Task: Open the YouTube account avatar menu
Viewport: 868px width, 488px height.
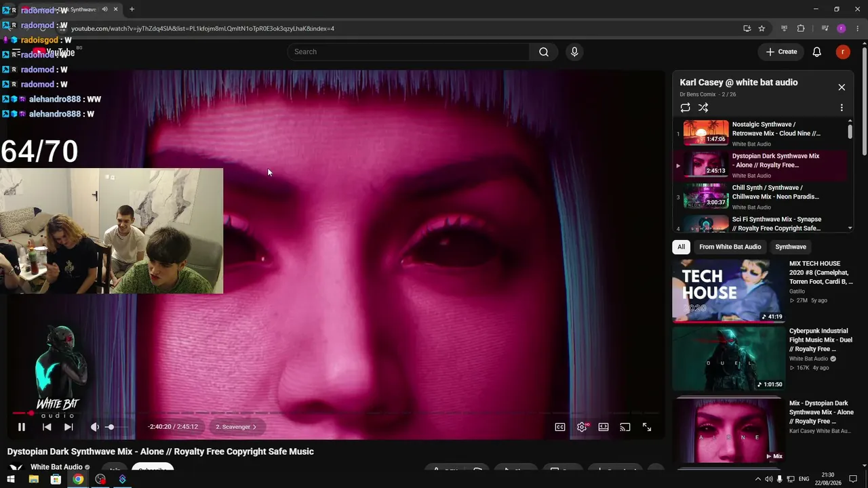Action: tap(843, 52)
